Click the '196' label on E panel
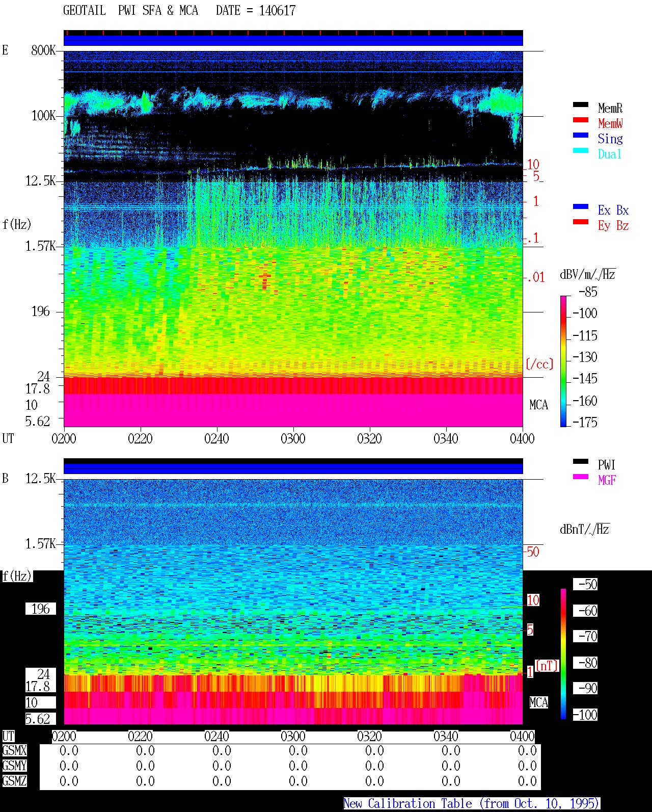Viewport: 652px width, 812px height. tap(41, 311)
